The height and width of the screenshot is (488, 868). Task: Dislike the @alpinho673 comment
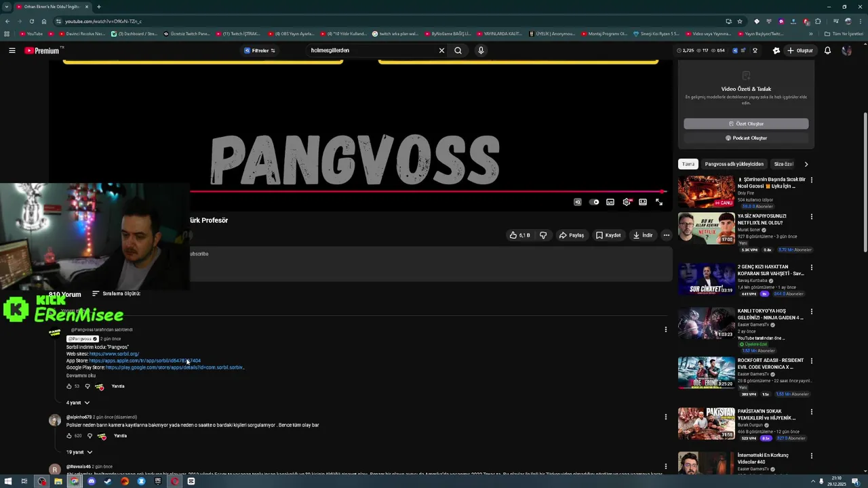pos(90,436)
